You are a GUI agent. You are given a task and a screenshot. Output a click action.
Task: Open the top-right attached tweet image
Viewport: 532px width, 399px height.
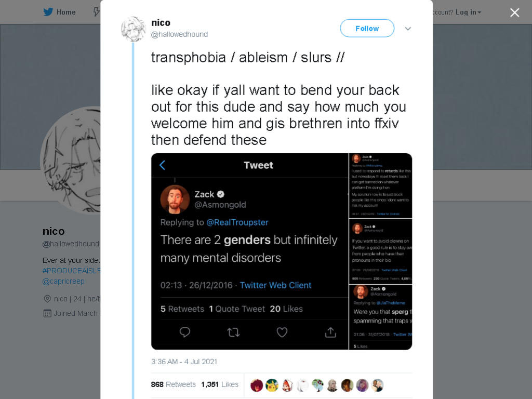381,185
